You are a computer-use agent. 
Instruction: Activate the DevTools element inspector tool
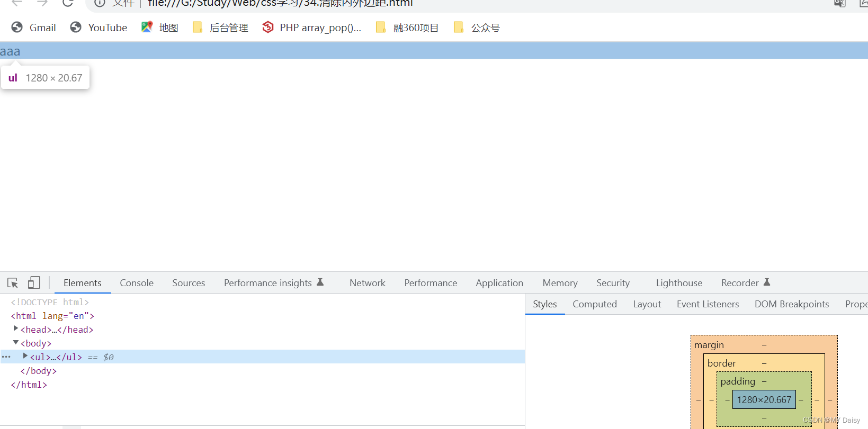[x=13, y=283]
